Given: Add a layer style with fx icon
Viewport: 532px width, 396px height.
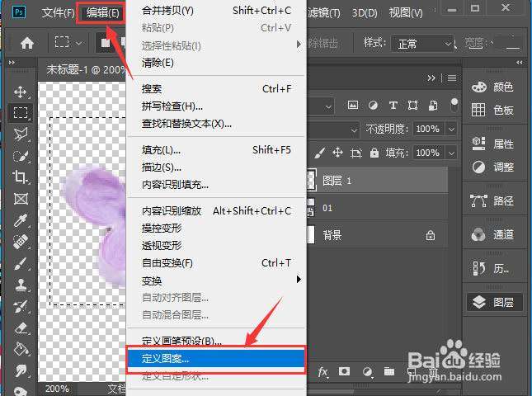Looking at the screenshot, I should [x=322, y=372].
